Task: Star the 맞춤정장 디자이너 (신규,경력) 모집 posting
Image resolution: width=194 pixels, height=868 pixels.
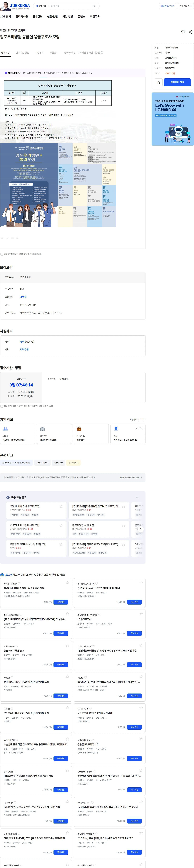Action: [61, 544]
